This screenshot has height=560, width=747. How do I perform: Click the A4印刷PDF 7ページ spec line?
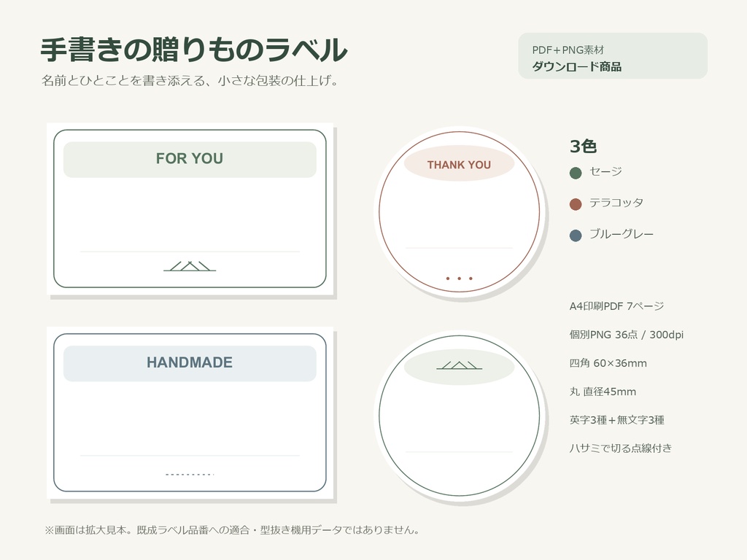pyautogui.click(x=616, y=306)
